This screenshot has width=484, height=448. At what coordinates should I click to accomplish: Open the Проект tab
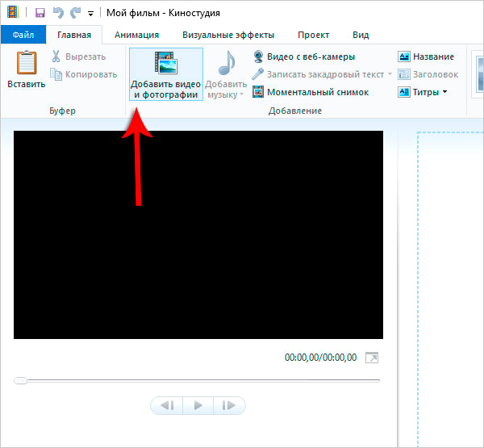(313, 35)
